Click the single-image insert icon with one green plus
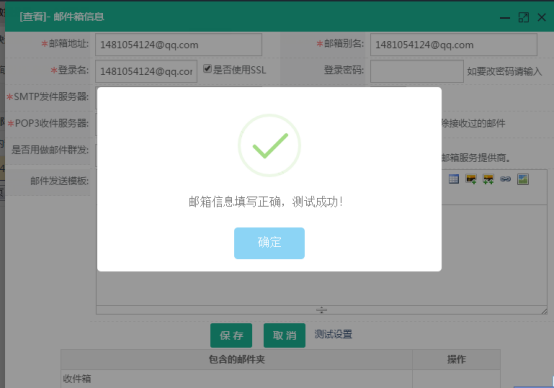Image resolution: width=554 pixels, height=388 pixels. click(x=471, y=179)
